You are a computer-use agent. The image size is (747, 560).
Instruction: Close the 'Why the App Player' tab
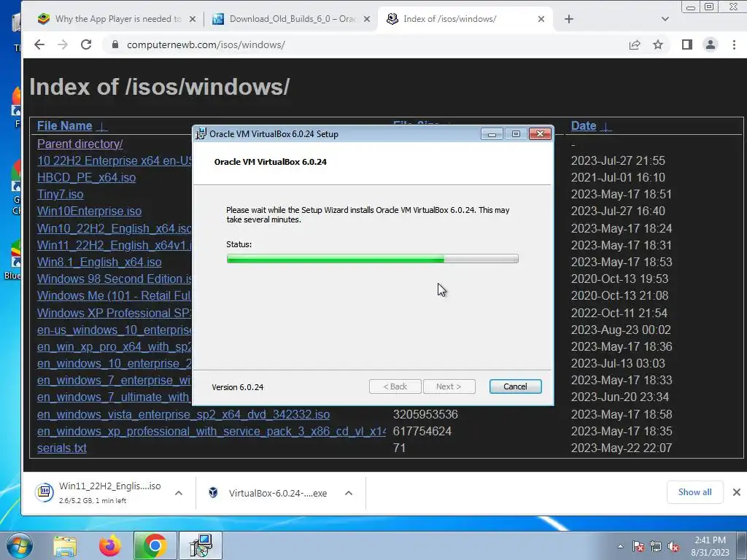[x=193, y=19]
